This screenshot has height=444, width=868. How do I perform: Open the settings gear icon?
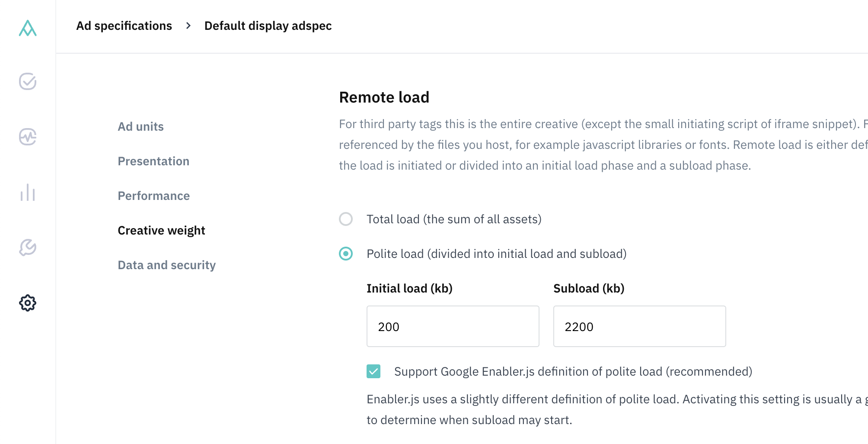coord(27,303)
